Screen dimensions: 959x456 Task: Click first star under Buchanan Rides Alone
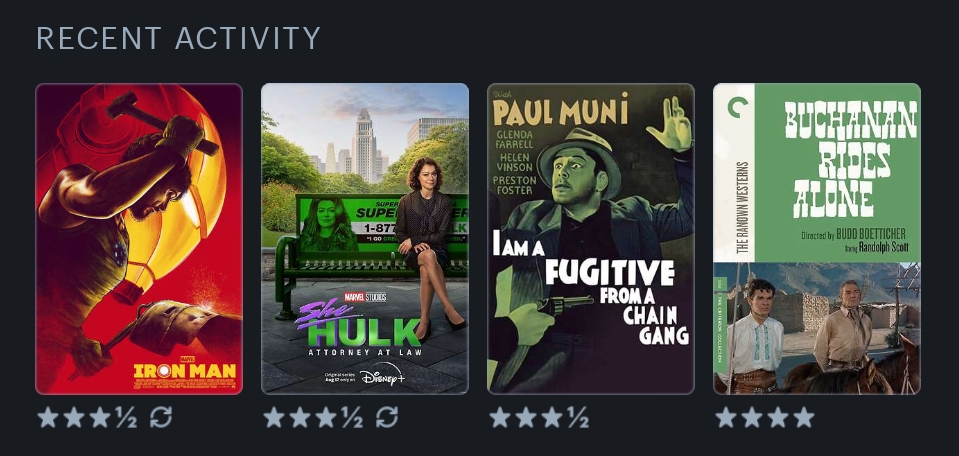coord(726,417)
